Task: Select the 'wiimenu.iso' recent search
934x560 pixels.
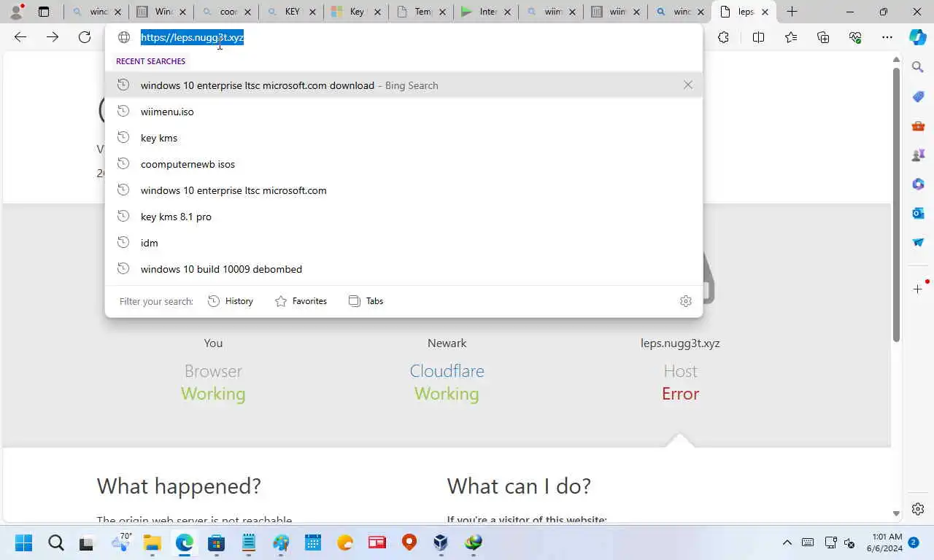Action: (404, 112)
